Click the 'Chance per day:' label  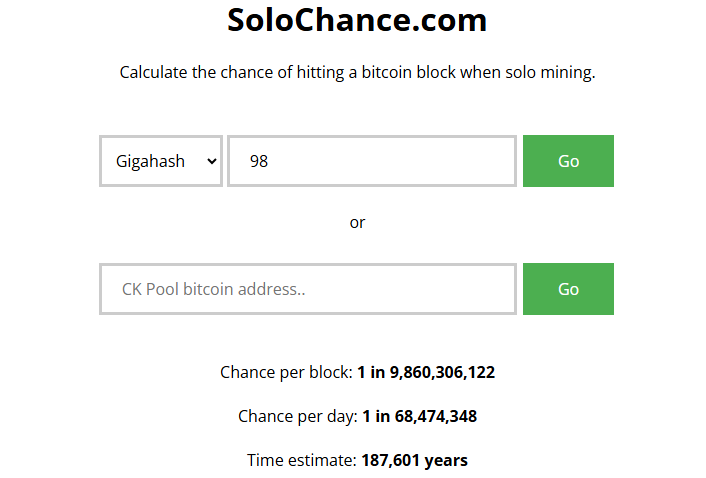point(297,416)
